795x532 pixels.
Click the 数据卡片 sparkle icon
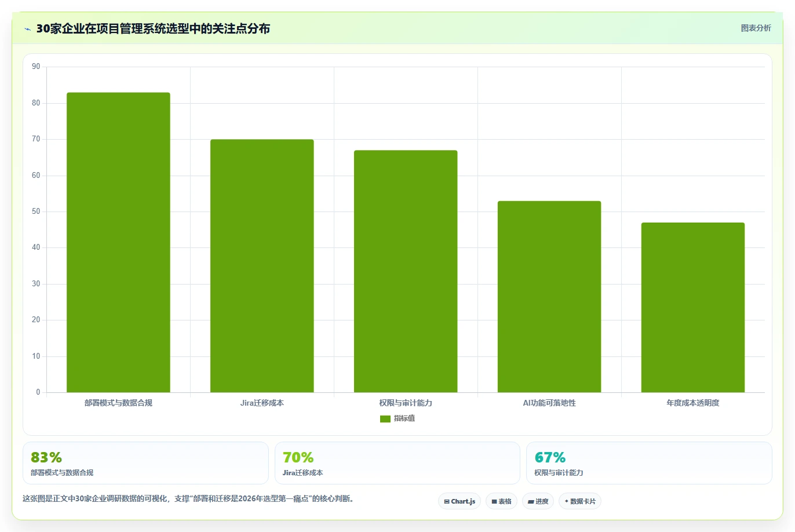pyautogui.click(x=566, y=501)
